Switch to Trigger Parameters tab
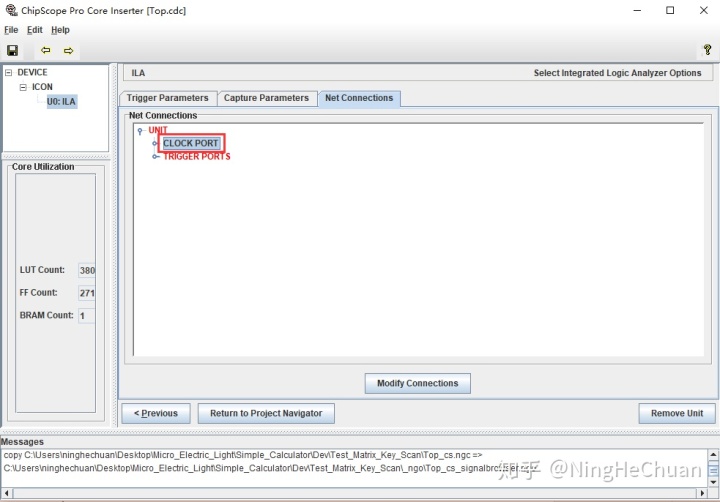 pyautogui.click(x=168, y=98)
